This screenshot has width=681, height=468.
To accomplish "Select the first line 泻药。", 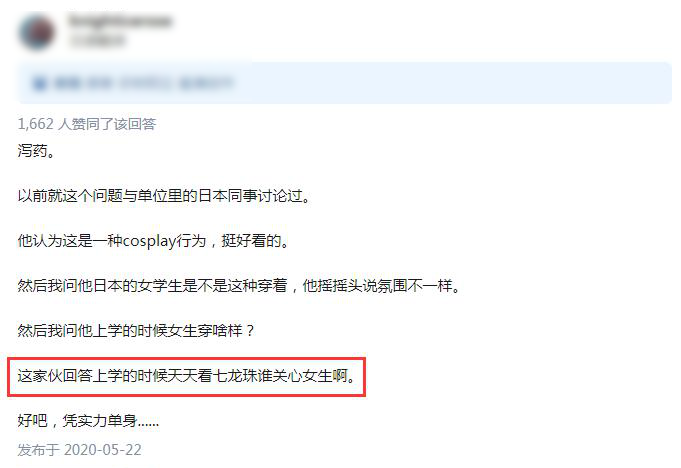I will (36, 151).
